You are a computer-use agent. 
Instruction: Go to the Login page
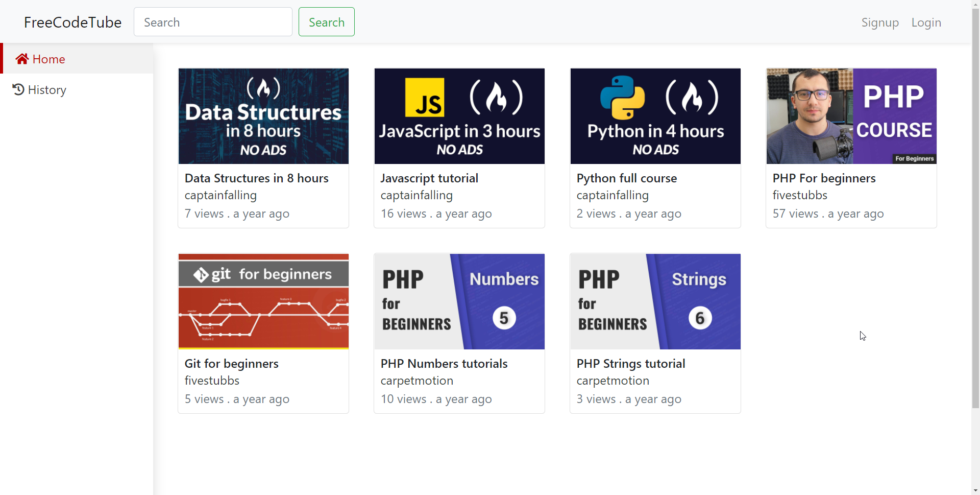[x=926, y=22]
